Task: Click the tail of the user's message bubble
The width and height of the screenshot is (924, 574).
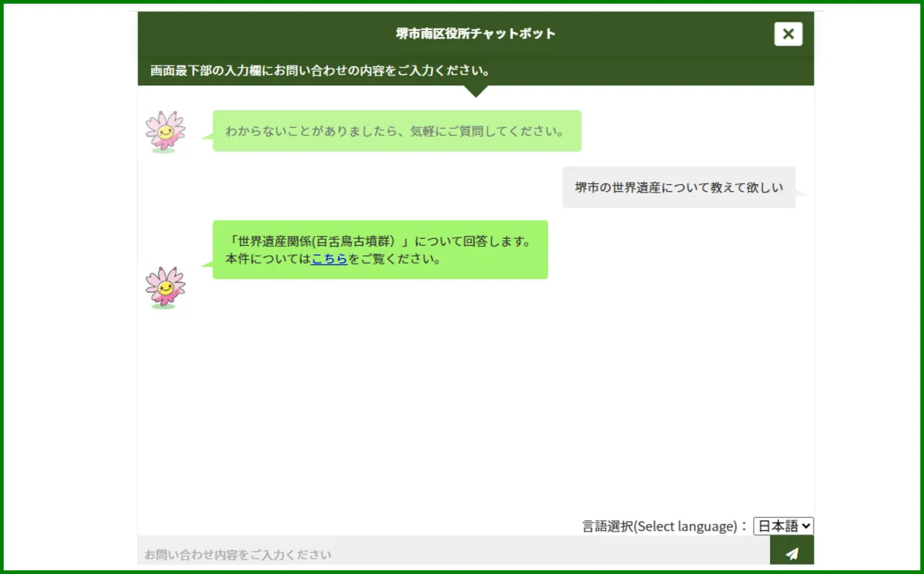Action: (x=801, y=193)
